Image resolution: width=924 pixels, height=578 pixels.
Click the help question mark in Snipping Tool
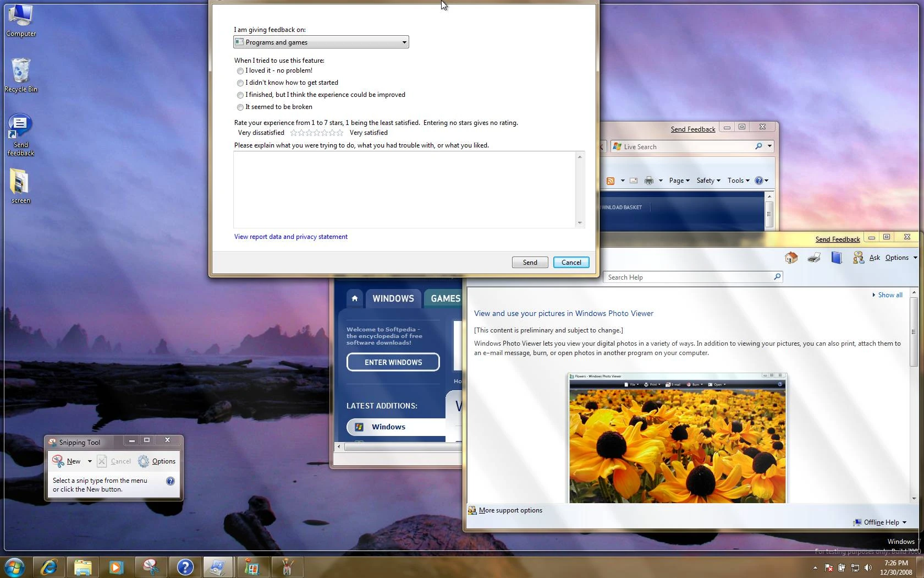pyautogui.click(x=170, y=481)
